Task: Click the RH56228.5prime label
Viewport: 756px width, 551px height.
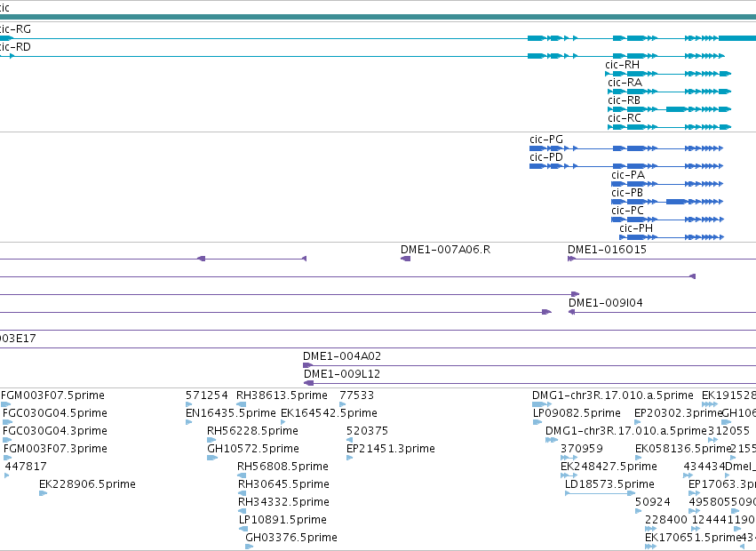Action: click(x=252, y=431)
